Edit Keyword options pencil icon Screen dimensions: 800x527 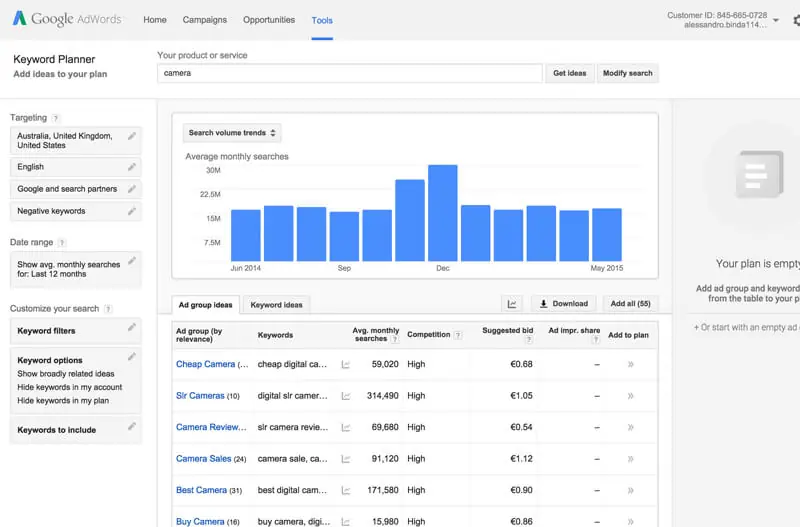(132, 357)
